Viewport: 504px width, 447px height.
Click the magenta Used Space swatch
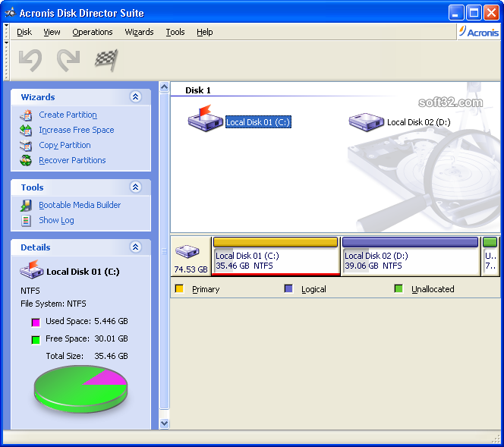pos(36,323)
